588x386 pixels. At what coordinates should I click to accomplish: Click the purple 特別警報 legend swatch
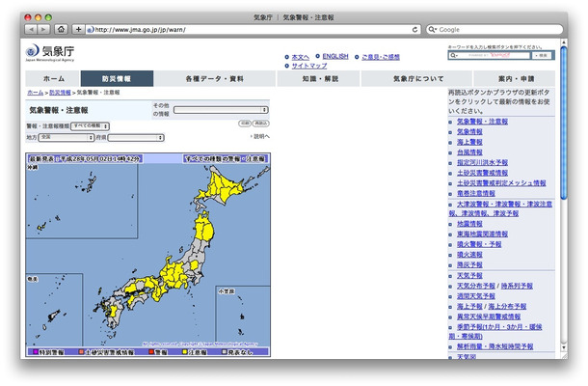(36, 352)
